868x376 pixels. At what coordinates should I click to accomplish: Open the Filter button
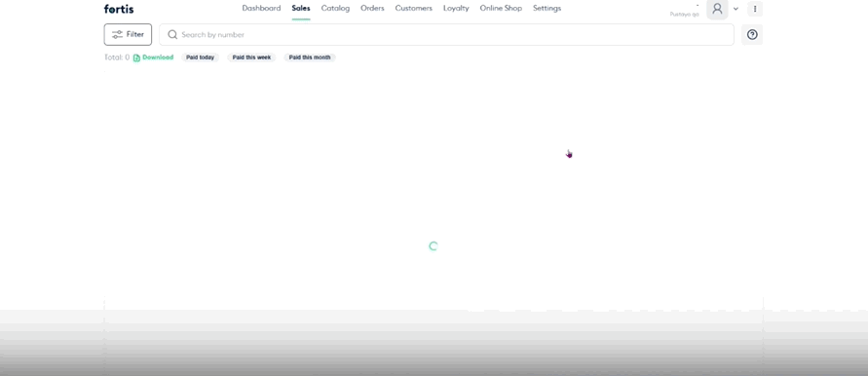(128, 34)
